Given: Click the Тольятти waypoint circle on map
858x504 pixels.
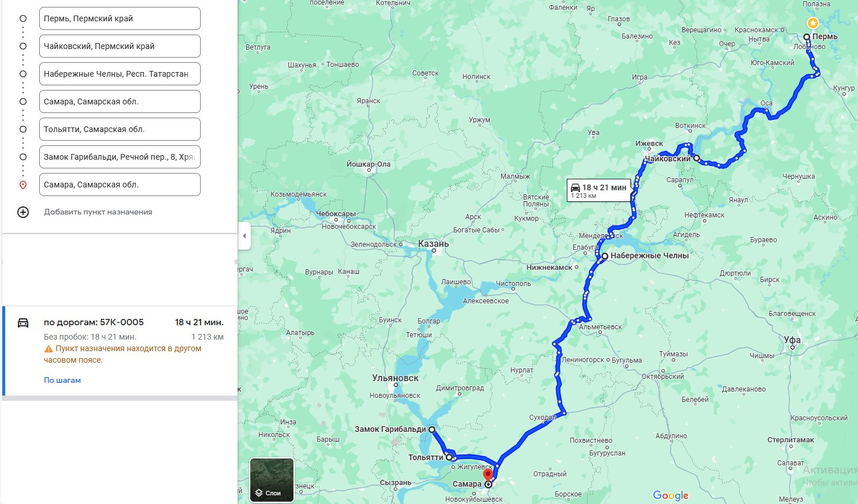Looking at the screenshot, I should click(449, 457).
